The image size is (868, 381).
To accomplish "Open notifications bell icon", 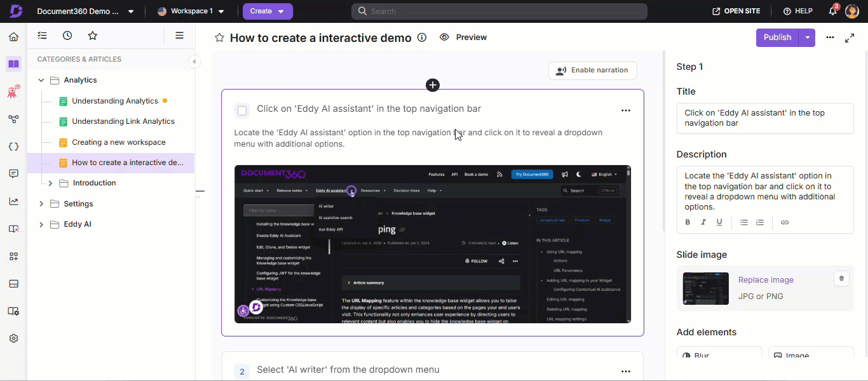I will pos(832,11).
